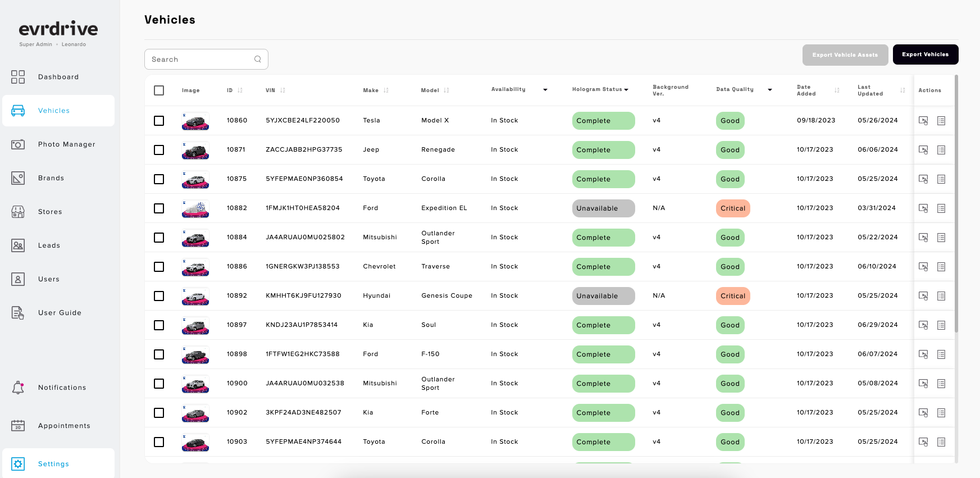The width and height of the screenshot is (980, 478).
Task: Open details list icon for Tesla Model X
Action: click(x=941, y=121)
